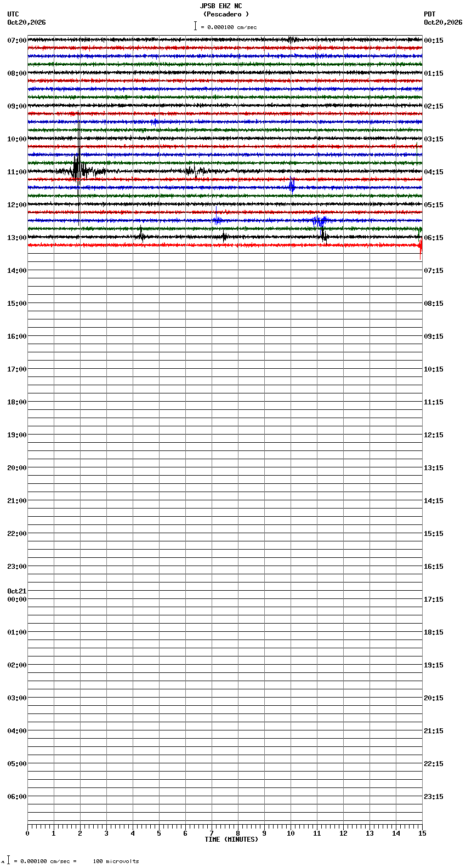Screen dimensions: 466x868
Task: Click the red spike at the end of the 13:15 trace
Action: [420, 248]
